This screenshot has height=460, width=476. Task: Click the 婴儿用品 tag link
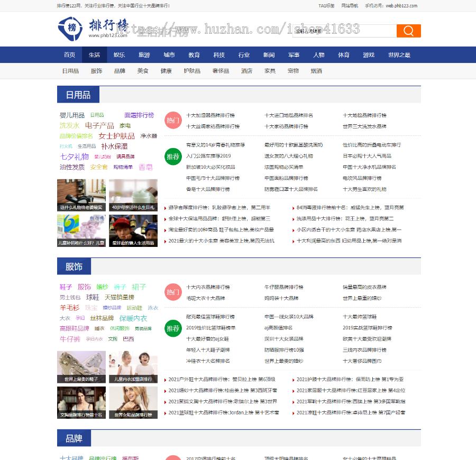[72, 115]
